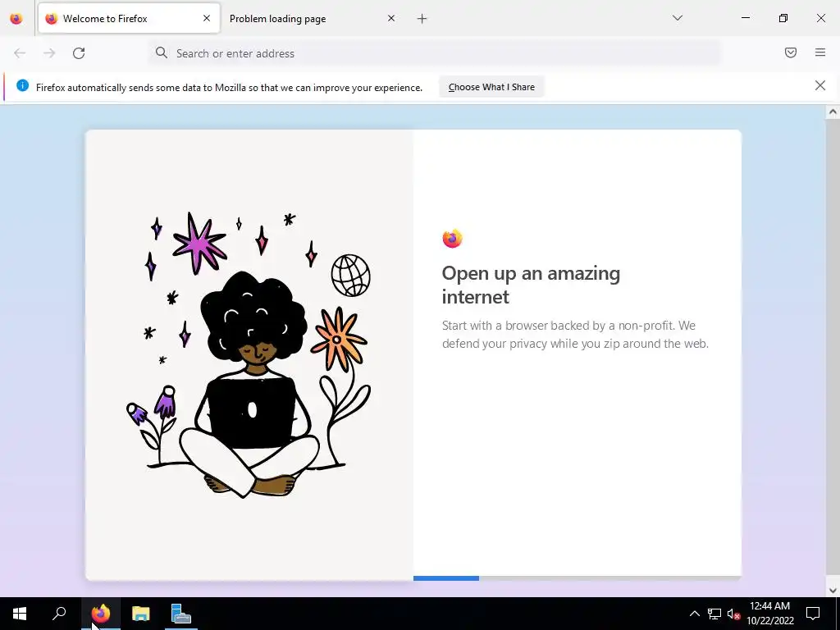Screen dimensions: 840x630
Task: Switch to Welcome to Firefox tab
Action: pos(129,19)
